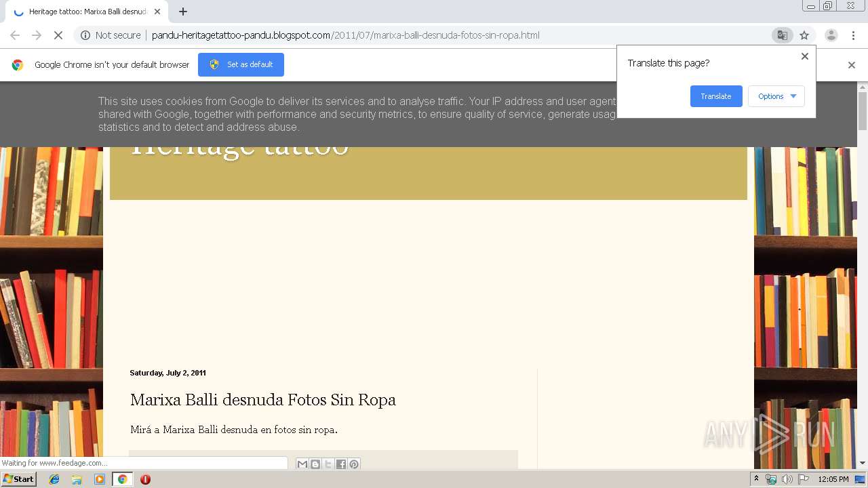
Task: Show hidden tray icons arrow
Action: pyautogui.click(x=757, y=479)
